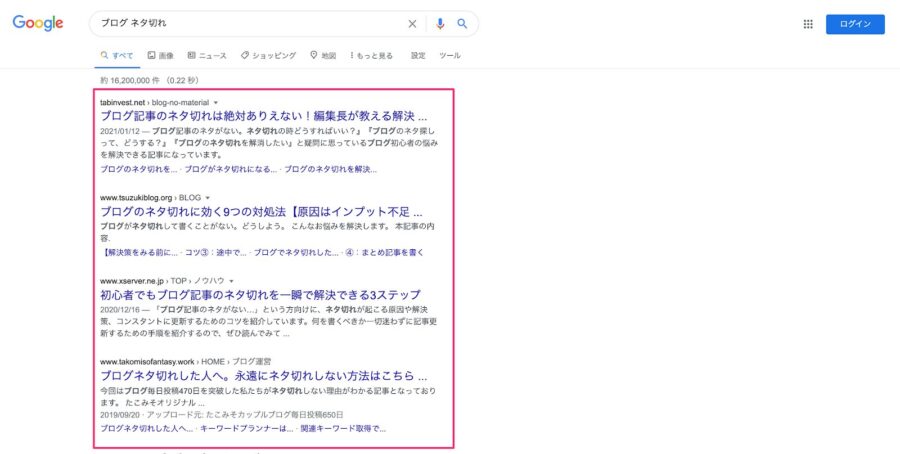Viewport: 900px width, 454px height.
Task: Open sitelink コツ③：途中で...
Action: (x=216, y=253)
